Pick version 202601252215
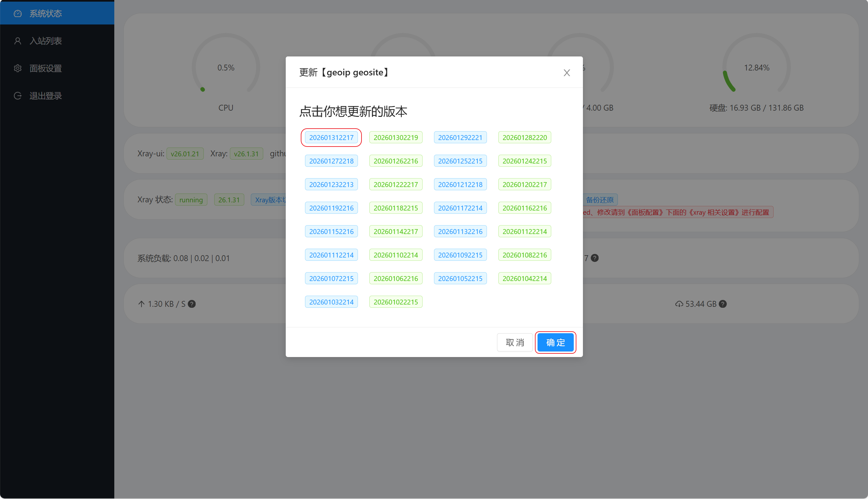Screen dimensions: 868x499 [460, 161]
